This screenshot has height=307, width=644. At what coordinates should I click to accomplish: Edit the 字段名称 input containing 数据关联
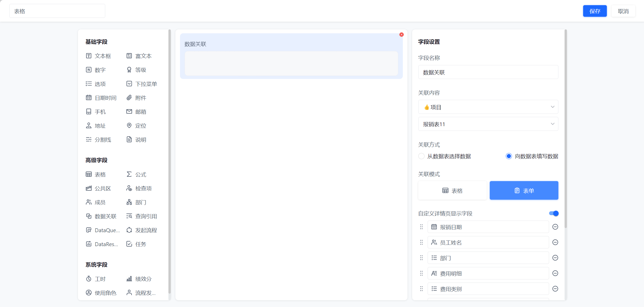pyautogui.click(x=488, y=72)
